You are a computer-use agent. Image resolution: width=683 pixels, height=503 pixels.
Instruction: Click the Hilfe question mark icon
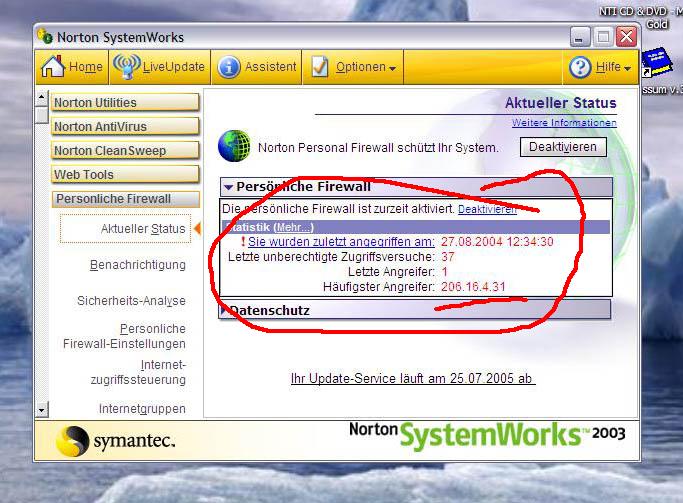pyautogui.click(x=580, y=68)
